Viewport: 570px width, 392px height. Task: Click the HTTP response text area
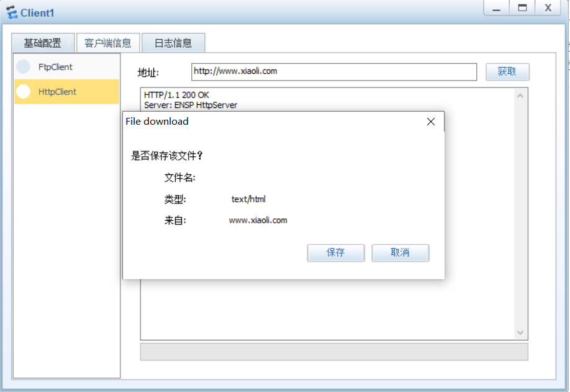327,309
